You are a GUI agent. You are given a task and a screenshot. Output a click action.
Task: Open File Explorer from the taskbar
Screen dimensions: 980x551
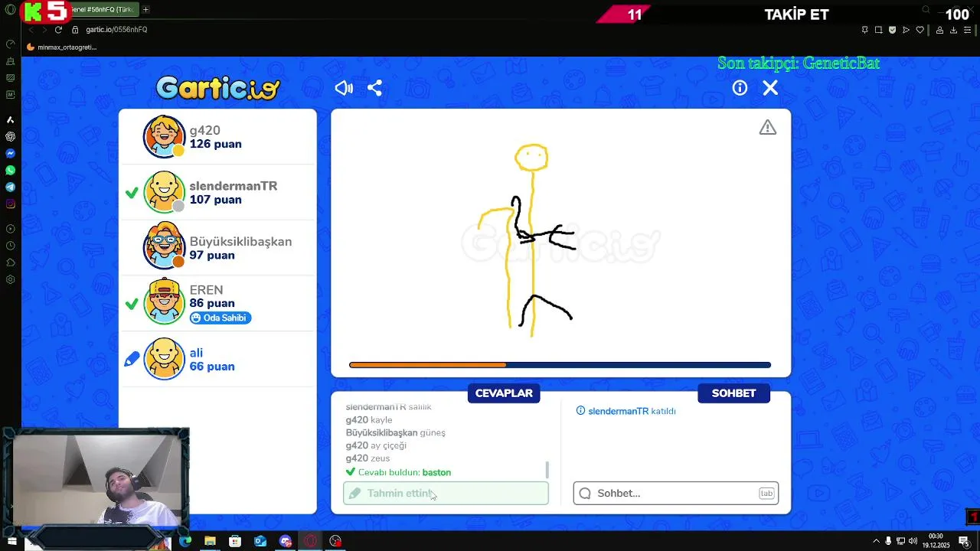[210, 541]
